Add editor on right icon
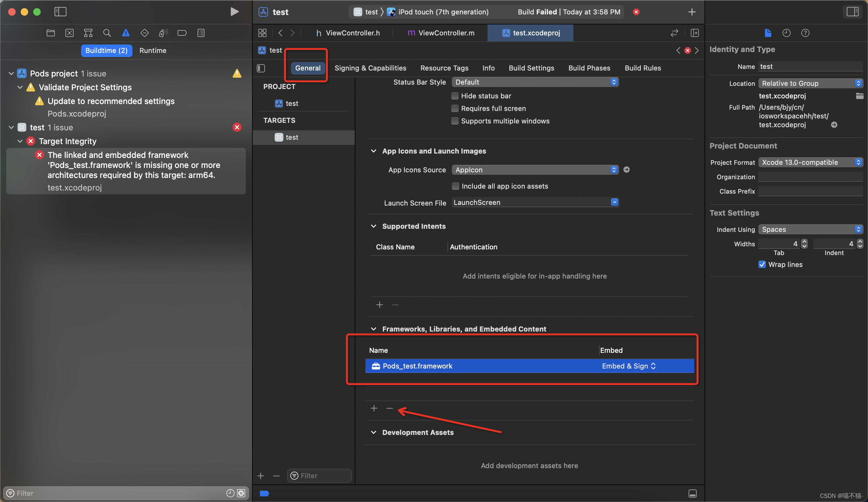 (695, 33)
